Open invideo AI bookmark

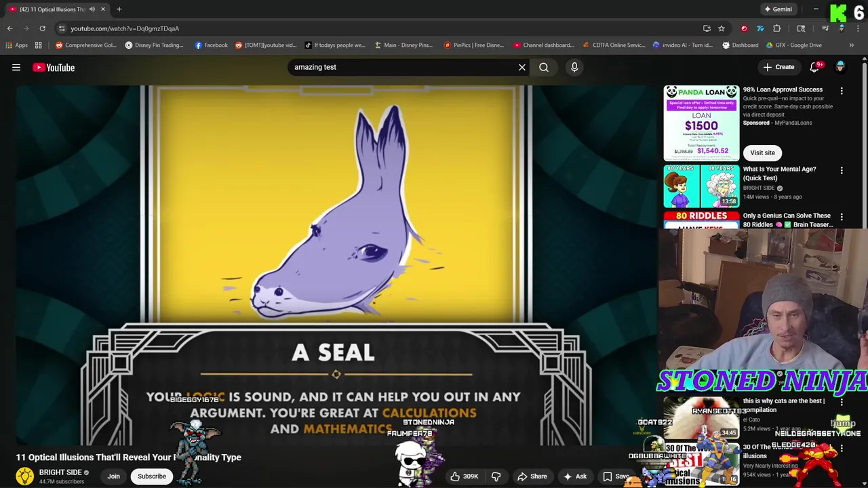point(682,45)
